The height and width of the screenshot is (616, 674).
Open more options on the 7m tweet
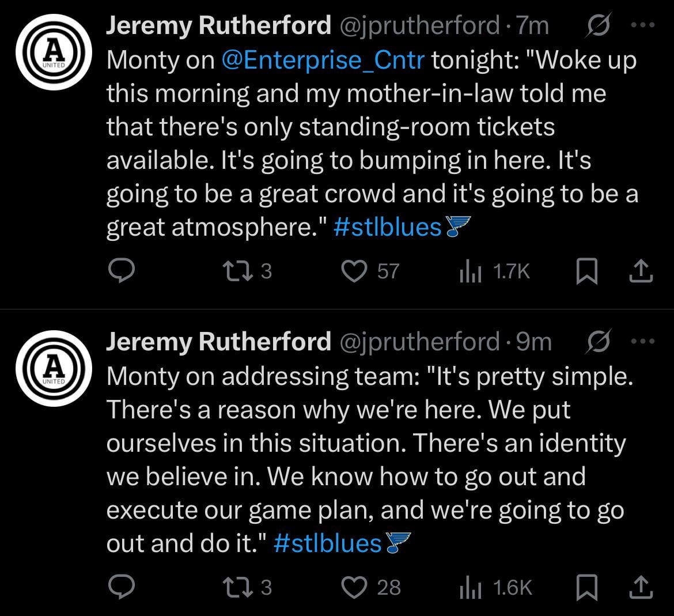pos(643,26)
